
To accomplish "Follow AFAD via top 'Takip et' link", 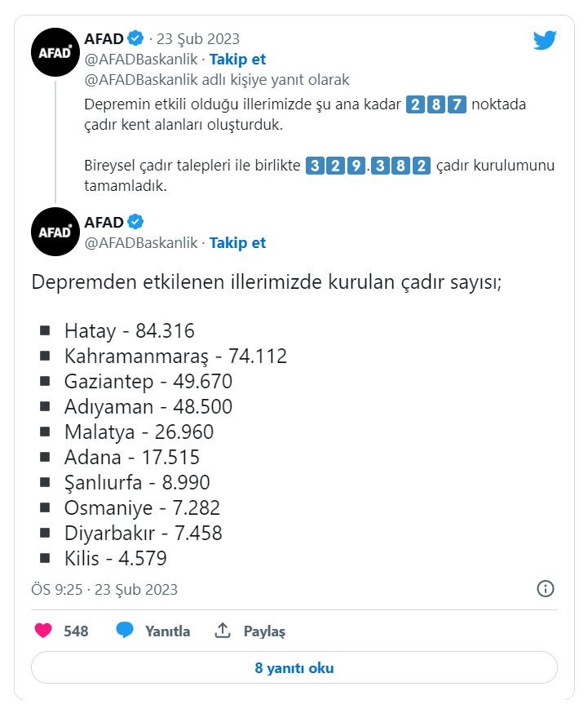I will [x=237, y=59].
